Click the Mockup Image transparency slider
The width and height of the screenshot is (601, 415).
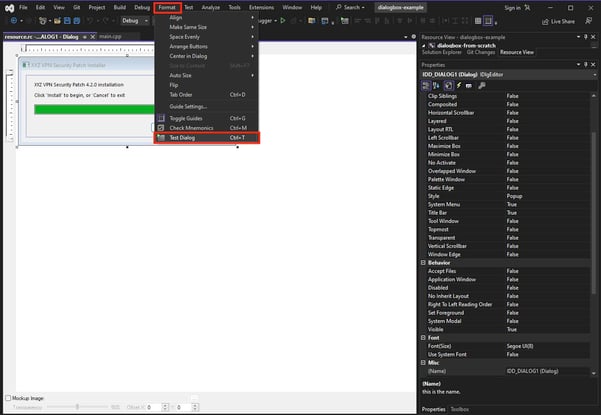[x=78, y=407]
